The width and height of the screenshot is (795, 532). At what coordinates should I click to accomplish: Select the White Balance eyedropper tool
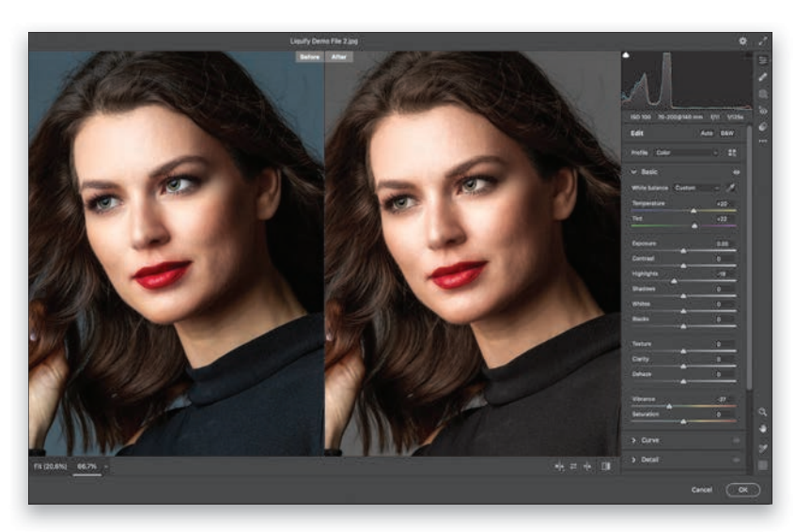[x=732, y=187]
